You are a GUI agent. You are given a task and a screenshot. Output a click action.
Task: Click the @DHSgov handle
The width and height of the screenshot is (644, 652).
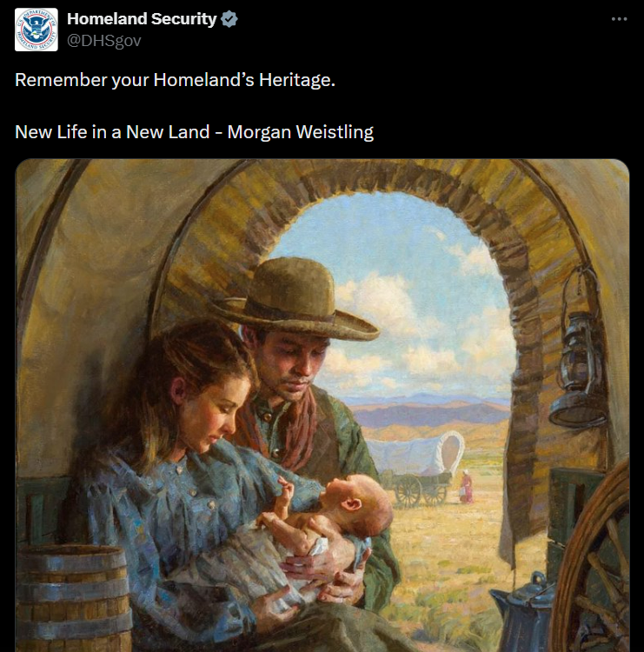[103, 40]
